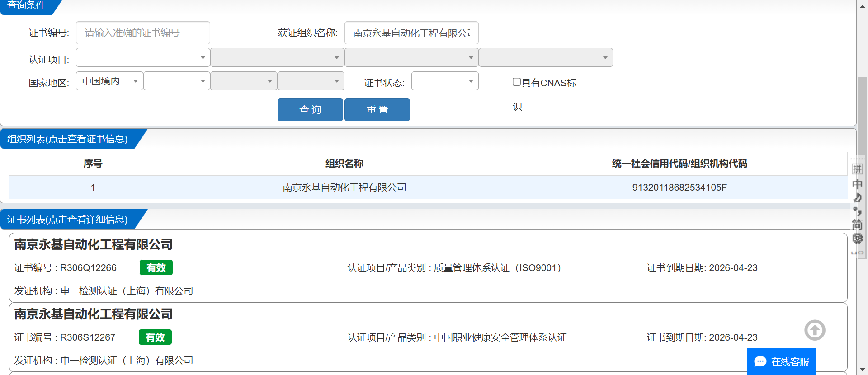Click the scrollbar down arrow
This screenshot has height=375, width=868.
pos(862,370)
